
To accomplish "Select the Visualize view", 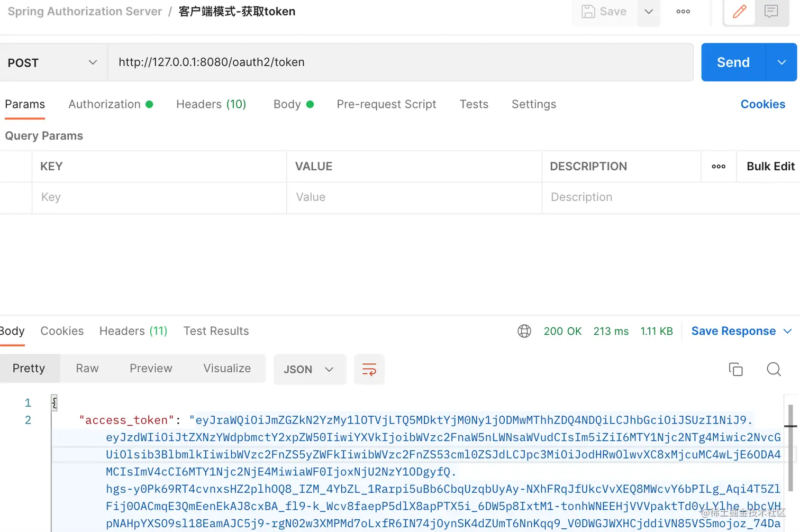I will (227, 369).
